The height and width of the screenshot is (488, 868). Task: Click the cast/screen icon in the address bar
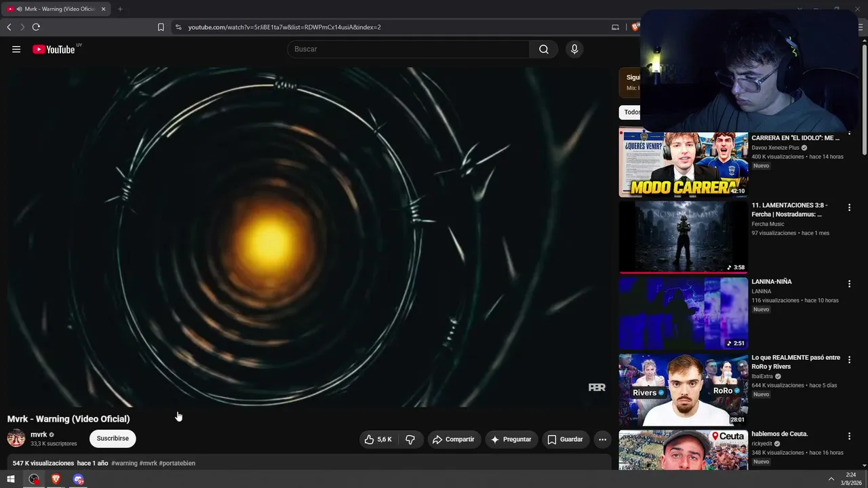coord(616,27)
